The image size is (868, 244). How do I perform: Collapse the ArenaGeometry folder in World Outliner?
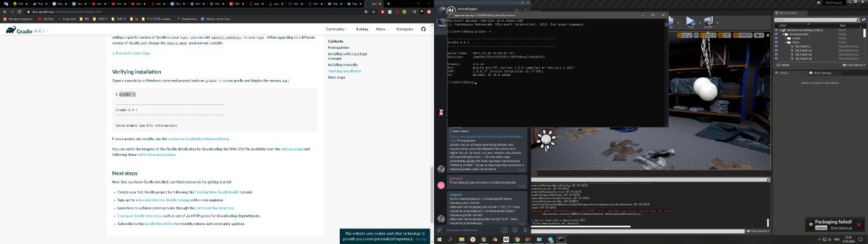[783, 34]
